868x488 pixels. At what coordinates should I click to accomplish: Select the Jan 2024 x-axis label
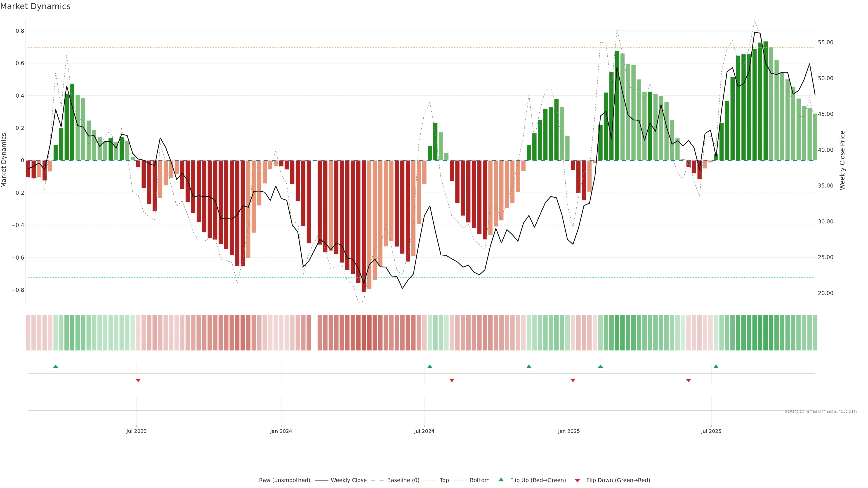pos(281,431)
